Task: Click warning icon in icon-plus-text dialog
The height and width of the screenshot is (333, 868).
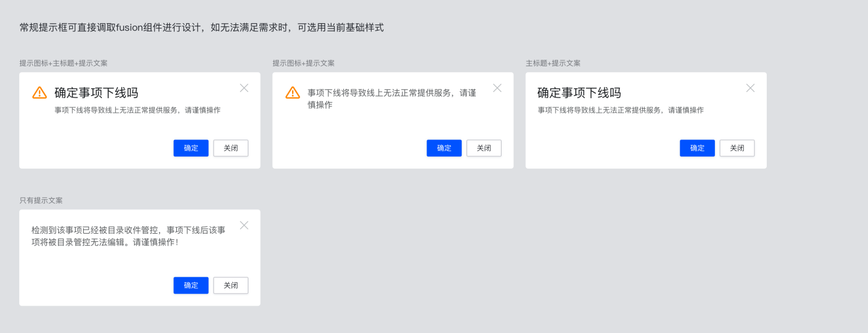Action: [x=293, y=92]
